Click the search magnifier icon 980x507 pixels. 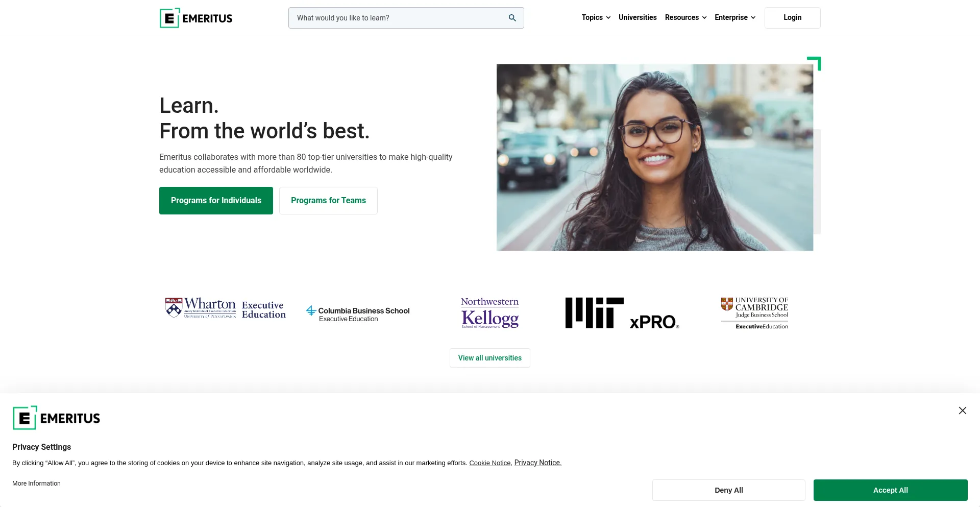point(512,18)
